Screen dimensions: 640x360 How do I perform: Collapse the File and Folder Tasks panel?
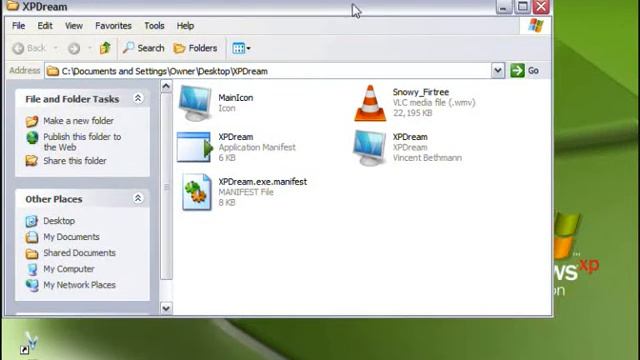(138, 98)
